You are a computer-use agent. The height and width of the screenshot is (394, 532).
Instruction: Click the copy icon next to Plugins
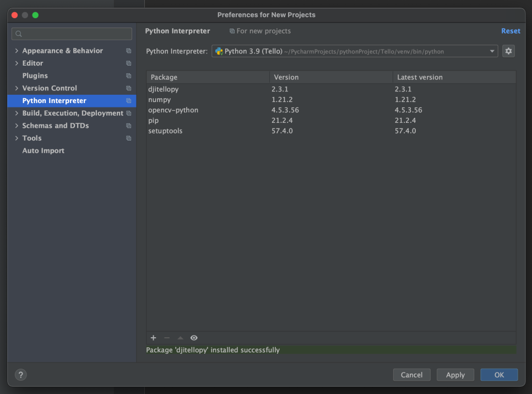pos(128,75)
